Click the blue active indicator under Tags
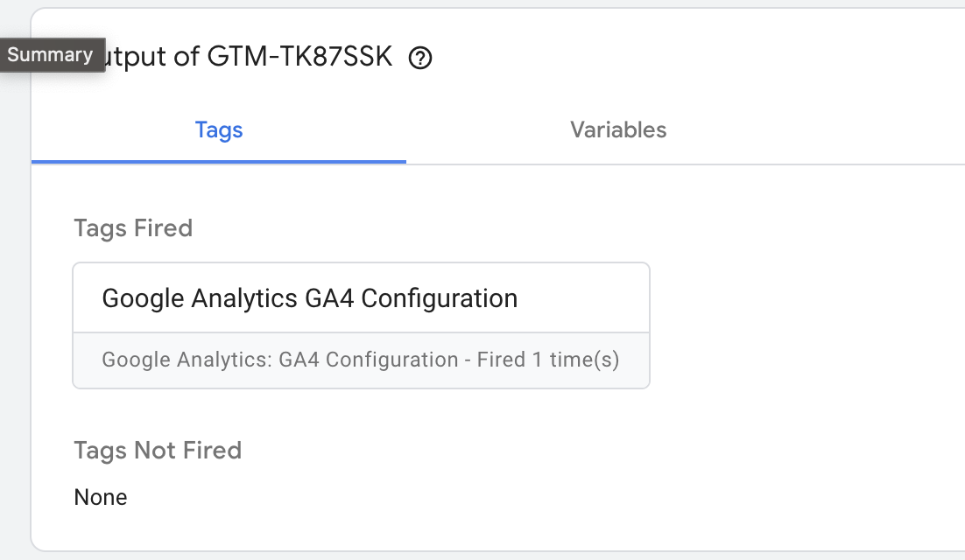Viewport: 965px width, 560px height. coord(219,162)
